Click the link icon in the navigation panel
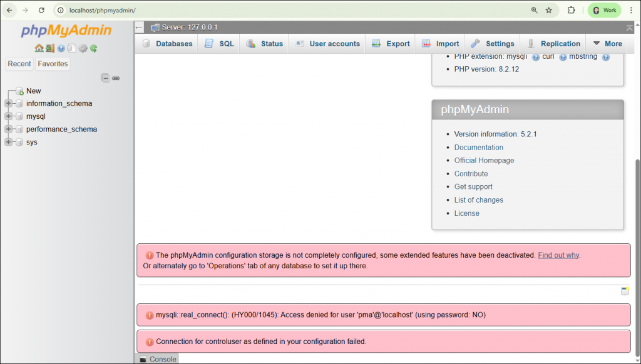The height and width of the screenshot is (364, 641). (116, 78)
